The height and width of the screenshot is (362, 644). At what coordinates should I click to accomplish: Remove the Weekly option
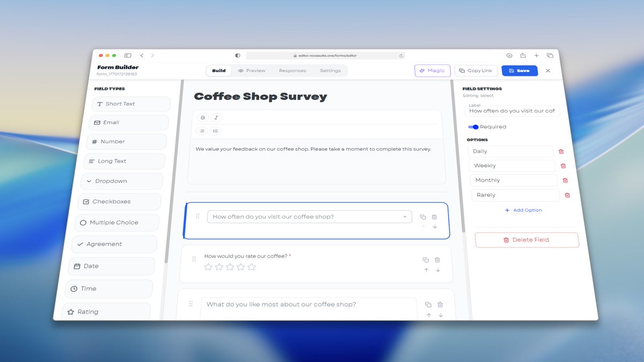(563, 166)
